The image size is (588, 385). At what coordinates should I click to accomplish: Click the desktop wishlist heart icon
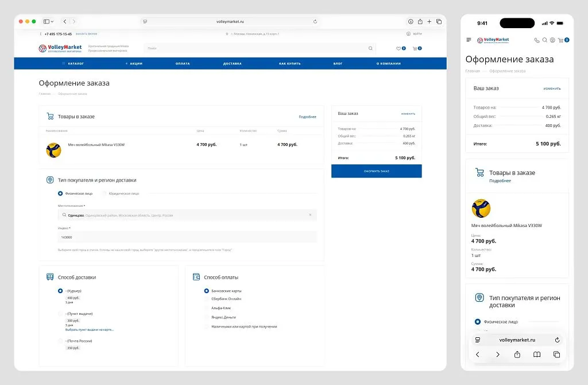pyautogui.click(x=399, y=48)
